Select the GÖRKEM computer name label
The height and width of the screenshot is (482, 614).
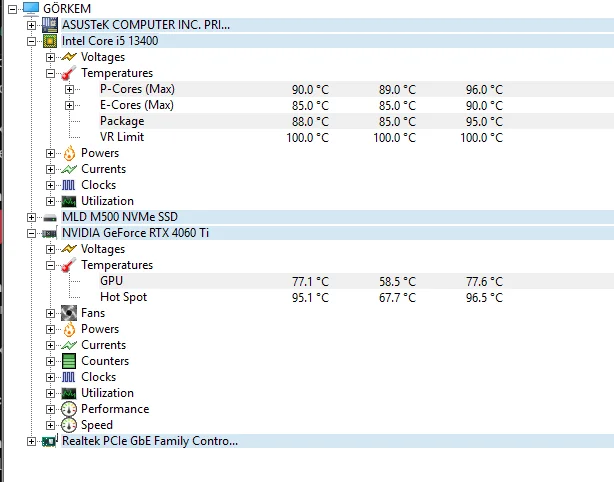[67, 9]
